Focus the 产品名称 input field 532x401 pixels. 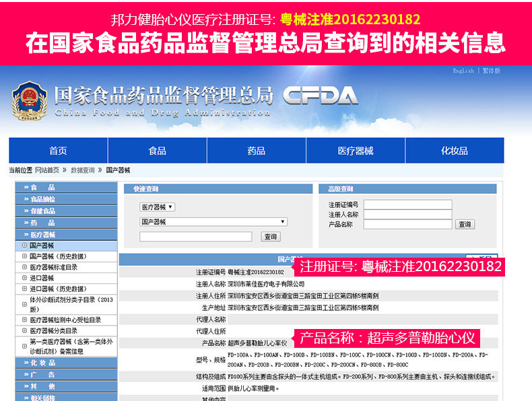coord(408,224)
